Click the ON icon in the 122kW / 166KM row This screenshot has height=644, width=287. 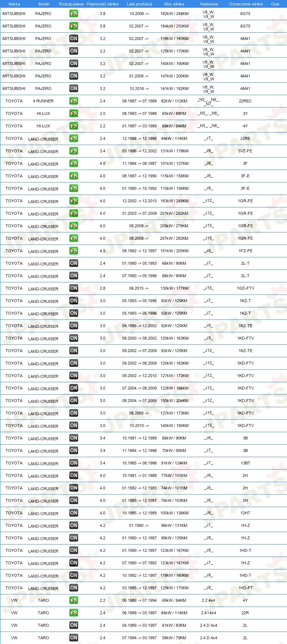[x=74, y=388]
